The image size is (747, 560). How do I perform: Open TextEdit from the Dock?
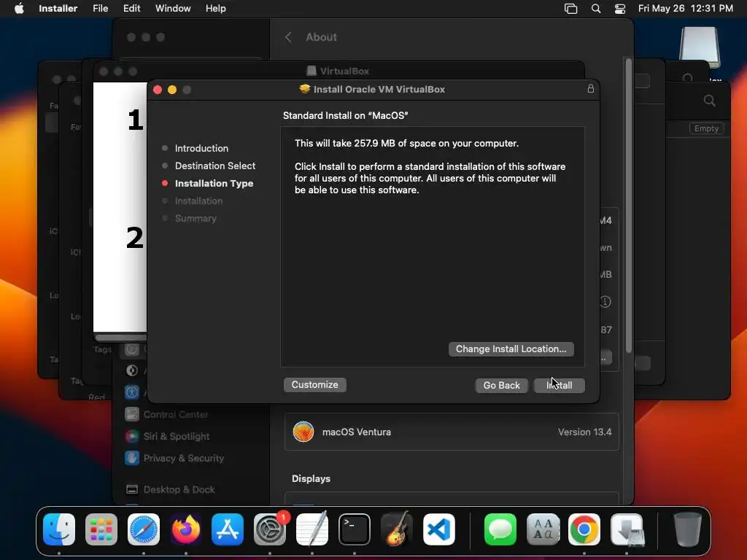click(x=312, y=529)
